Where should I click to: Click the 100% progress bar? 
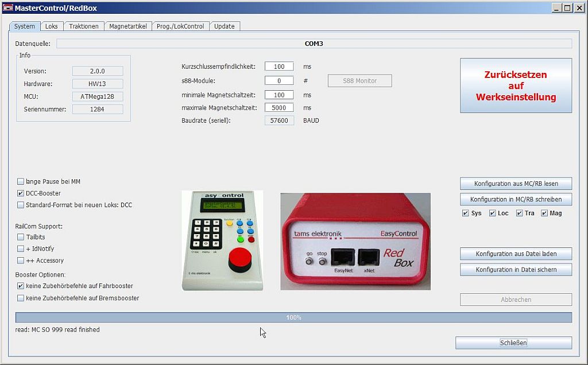[x=293, y=317]
